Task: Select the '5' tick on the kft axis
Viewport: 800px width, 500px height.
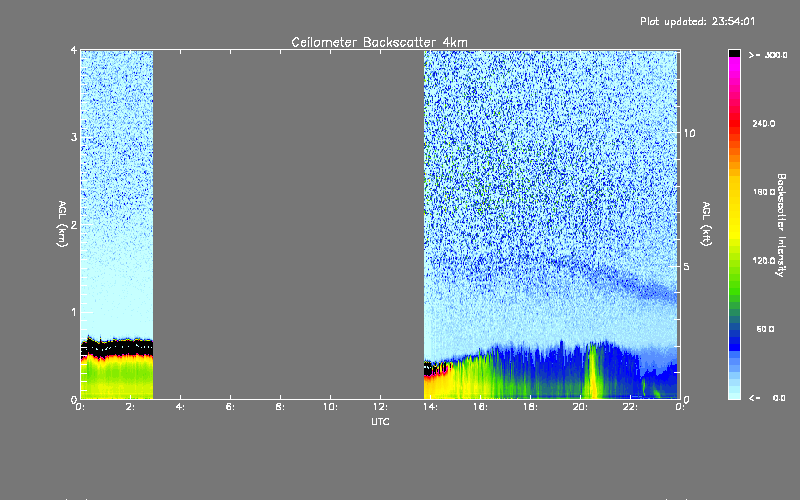Action: click(686, 266)
